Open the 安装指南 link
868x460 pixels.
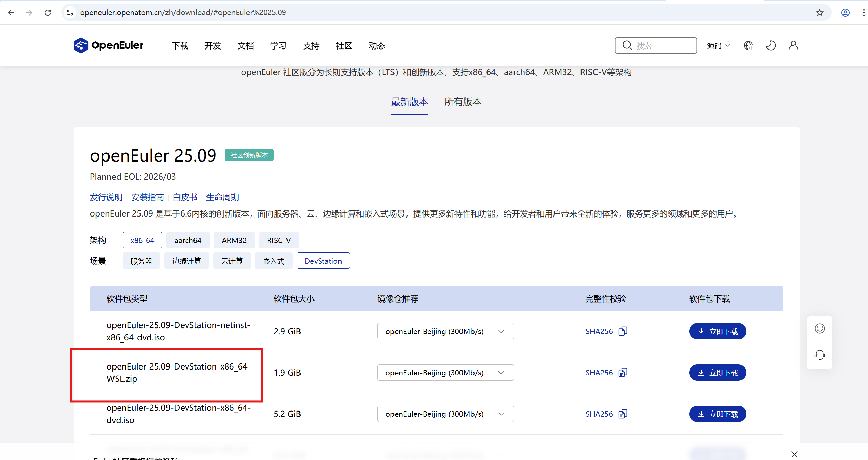point(147,197)
